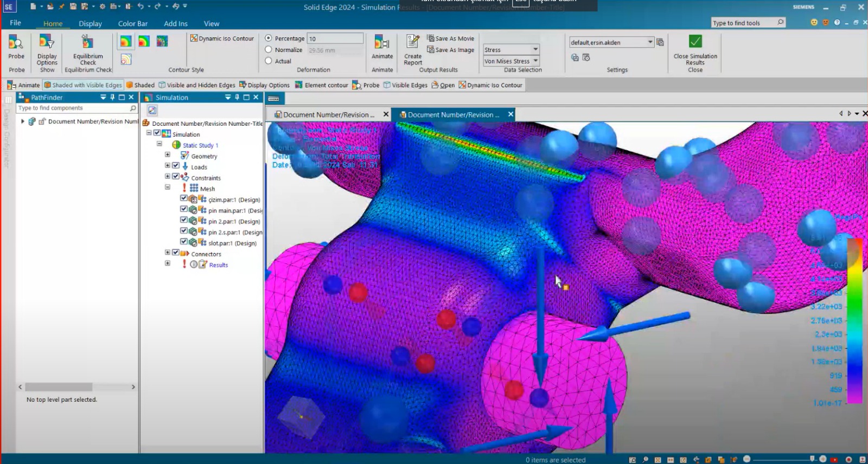The width and height of the screenshot is (868, 464).
Task: Click the settings icon beside the default,ersin.akden dropdown
Action: (660, 42)
